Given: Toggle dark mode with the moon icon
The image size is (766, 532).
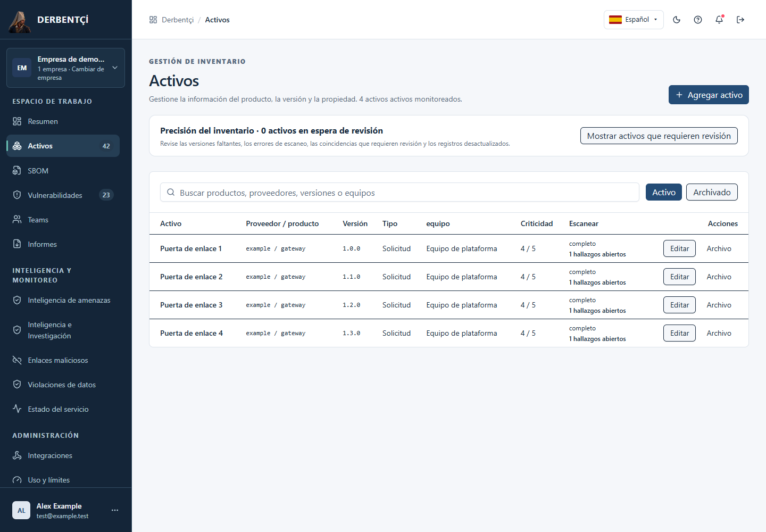Looking at the screenshot, I should coord(677,20).
